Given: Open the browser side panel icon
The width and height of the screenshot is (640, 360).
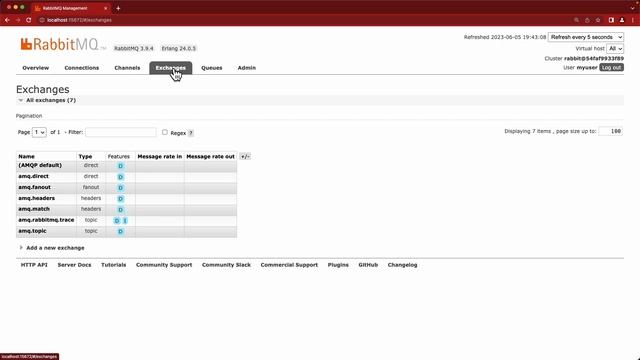Looking at the screenshot, I should coord(611,20).
